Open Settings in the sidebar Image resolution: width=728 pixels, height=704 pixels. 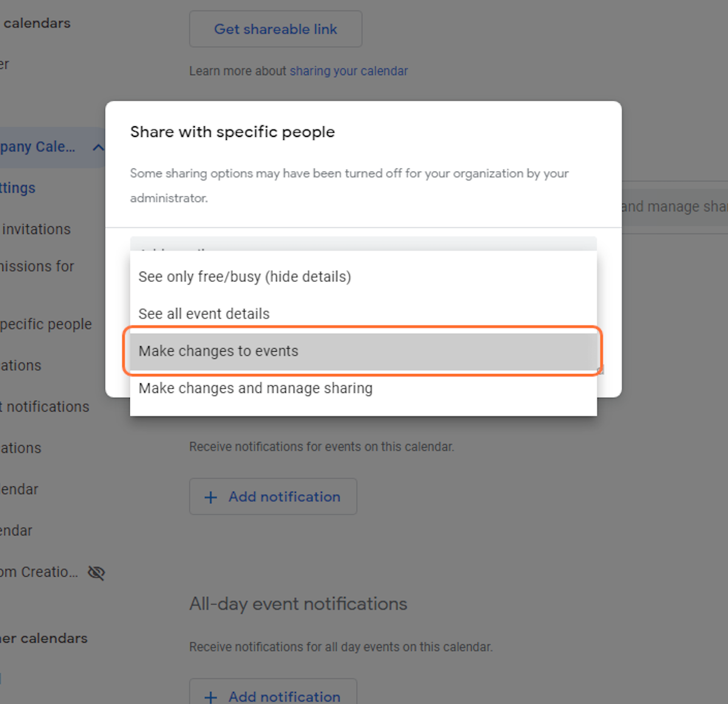point(17,188)
